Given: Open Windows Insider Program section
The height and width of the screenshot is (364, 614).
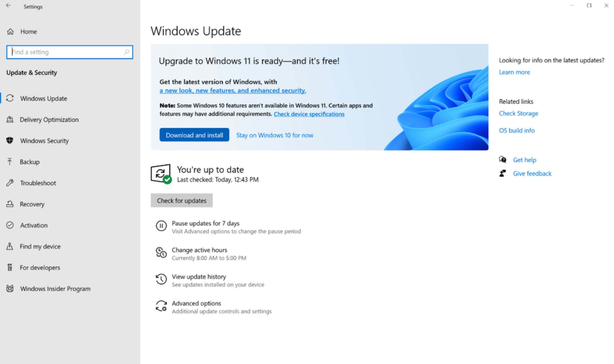Looking at the screenshot, I should [x=55, y=288].
